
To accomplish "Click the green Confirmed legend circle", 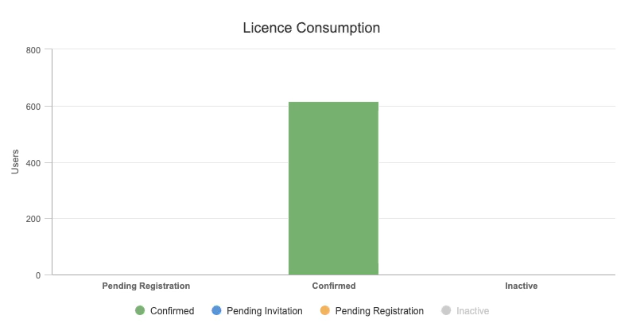I will point(140,310).
